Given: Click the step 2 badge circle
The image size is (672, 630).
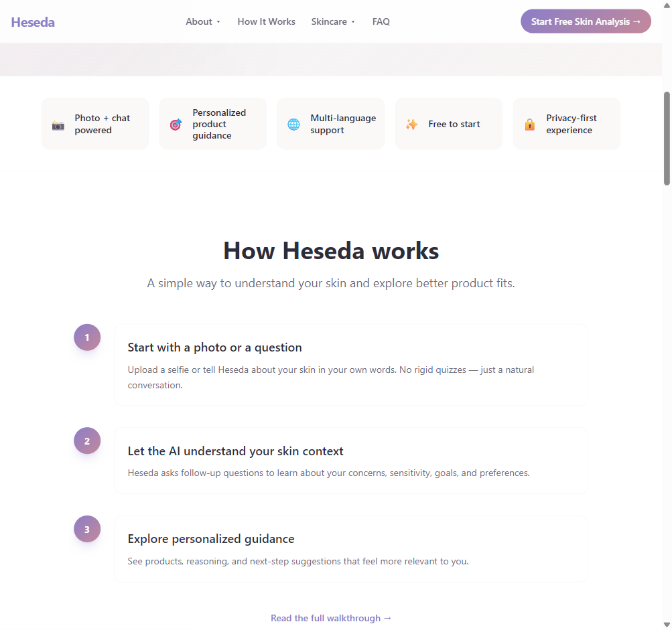Looking at the screenshot, I should pos(86,441).
